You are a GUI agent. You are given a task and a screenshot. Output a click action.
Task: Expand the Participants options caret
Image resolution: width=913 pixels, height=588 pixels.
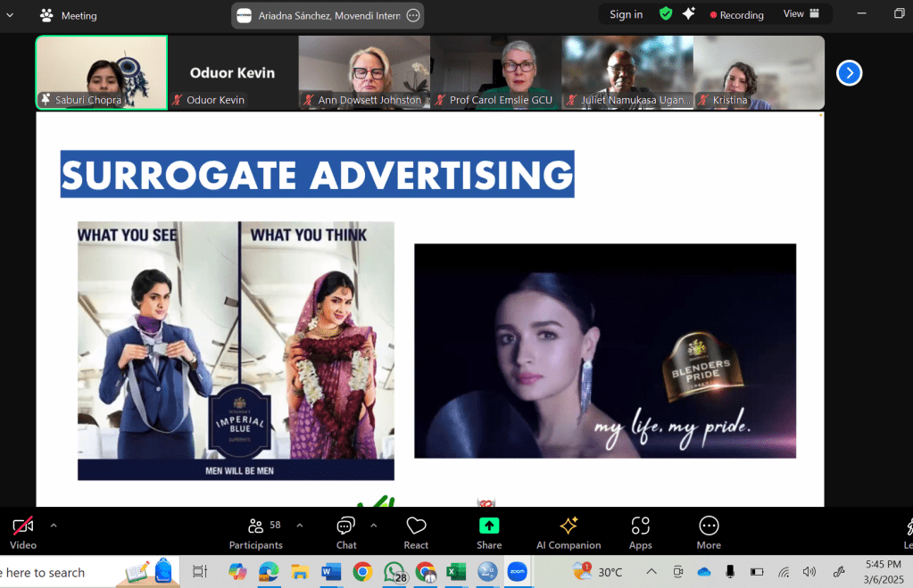[x=299, y=525]
